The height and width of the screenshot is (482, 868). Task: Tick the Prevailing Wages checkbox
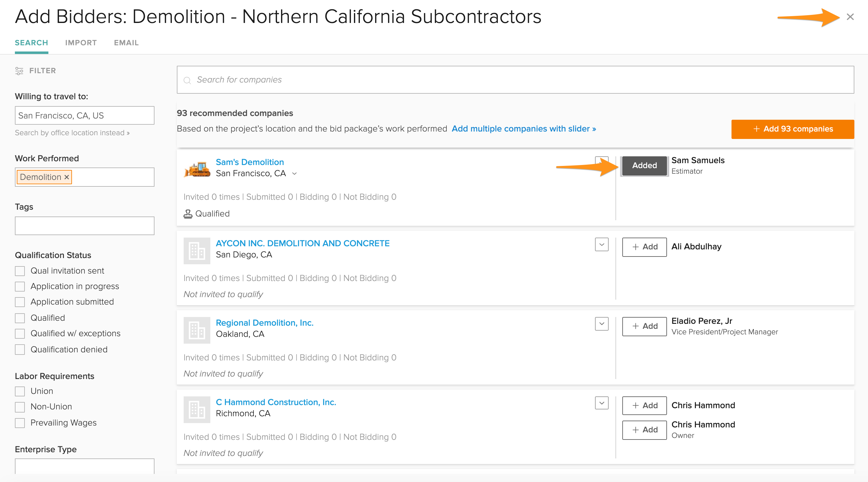point(20,423)
